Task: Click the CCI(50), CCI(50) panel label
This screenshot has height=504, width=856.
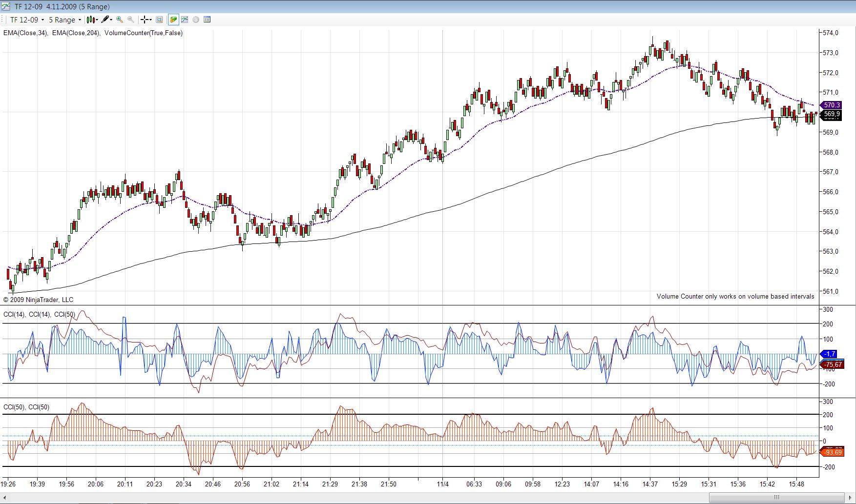Action: (x=26, y=407)
